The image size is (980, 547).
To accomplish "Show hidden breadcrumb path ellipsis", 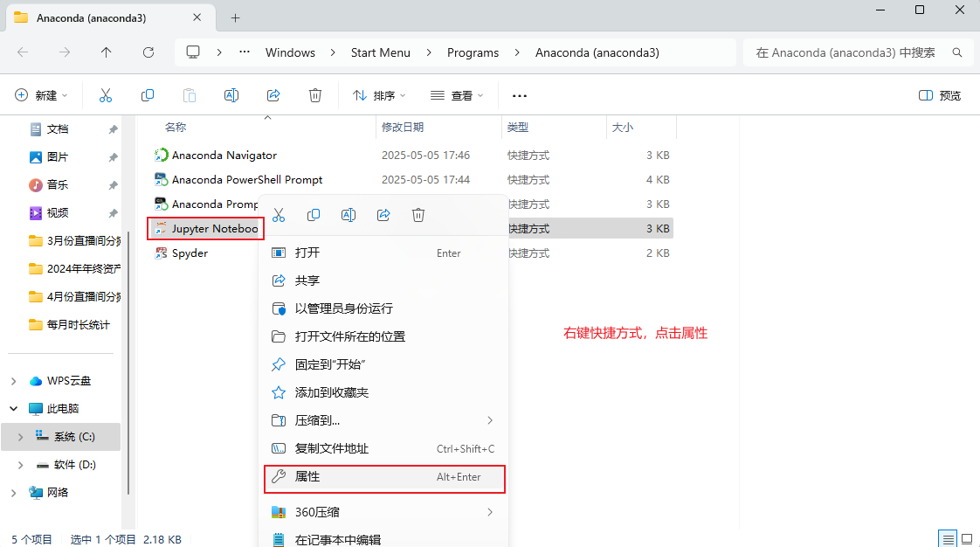I will (245, 52).
